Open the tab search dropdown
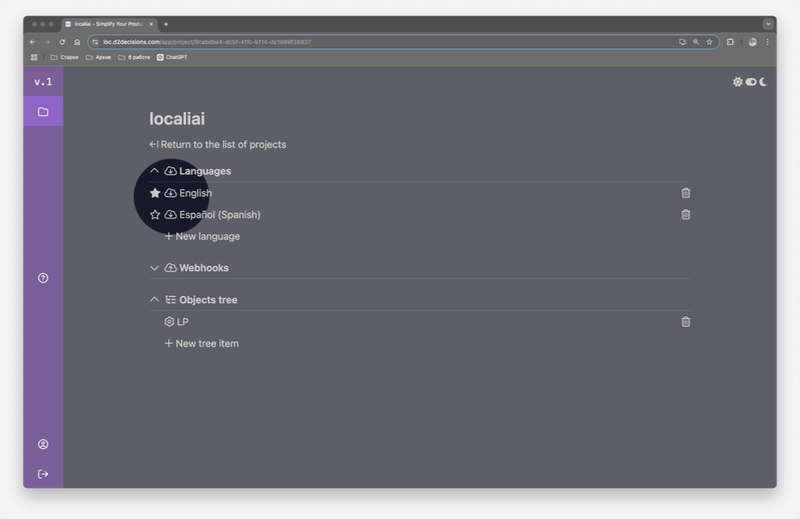 click(x=768, y=24)
